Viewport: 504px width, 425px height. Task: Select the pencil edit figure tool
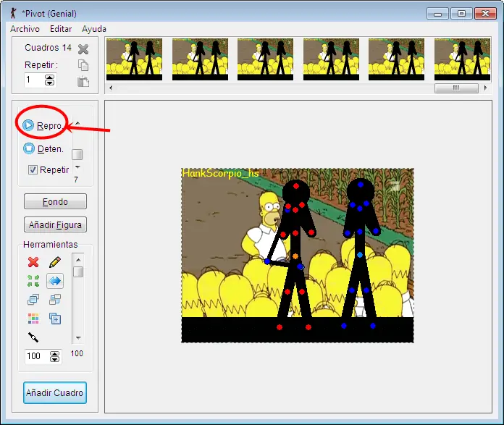tap(55, 262)
